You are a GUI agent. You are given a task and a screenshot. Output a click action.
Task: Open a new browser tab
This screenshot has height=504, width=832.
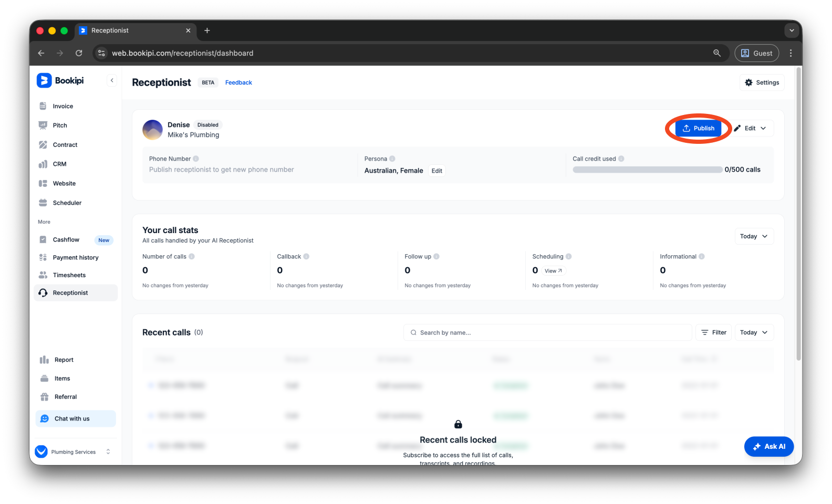(x=207, y=30)
